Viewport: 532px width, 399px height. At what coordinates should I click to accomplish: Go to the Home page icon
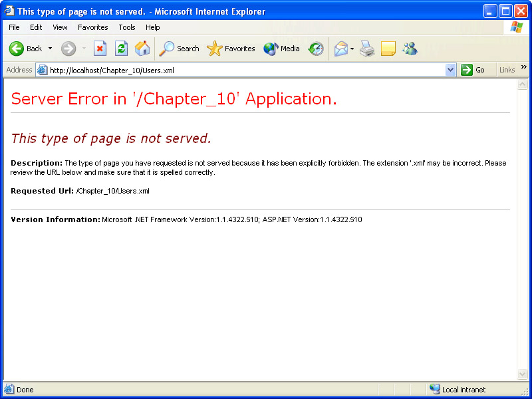point(142,49)
